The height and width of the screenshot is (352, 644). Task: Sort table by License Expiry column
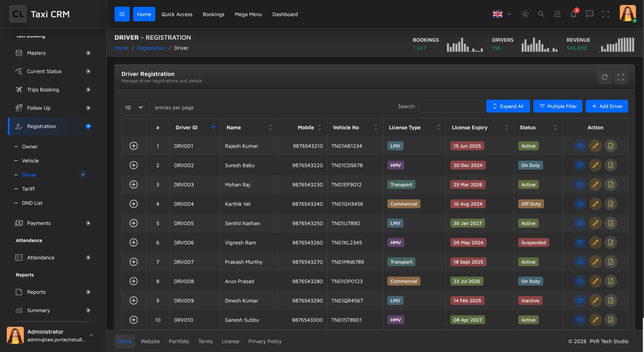[x=480, y=128]
